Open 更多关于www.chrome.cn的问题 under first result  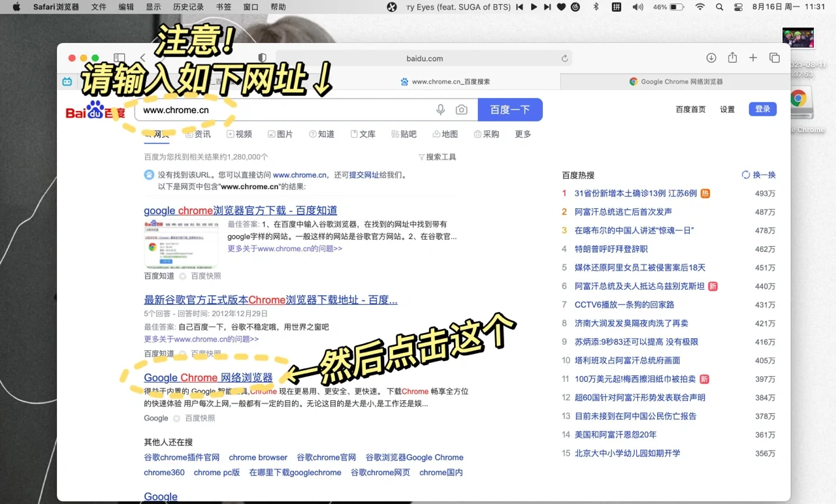tap(285, 249)
